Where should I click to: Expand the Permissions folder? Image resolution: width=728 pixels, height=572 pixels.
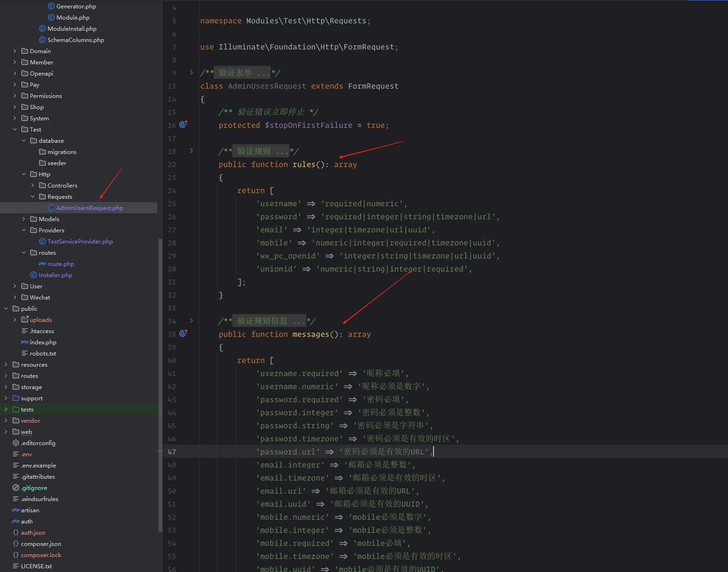[15, 96]
